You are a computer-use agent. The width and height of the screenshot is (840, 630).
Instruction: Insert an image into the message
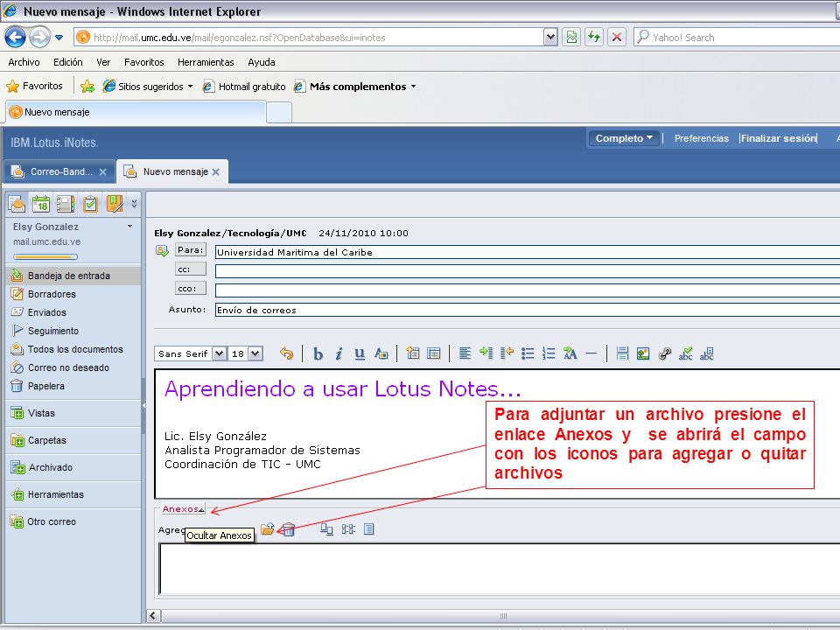(x=643, y=353)
